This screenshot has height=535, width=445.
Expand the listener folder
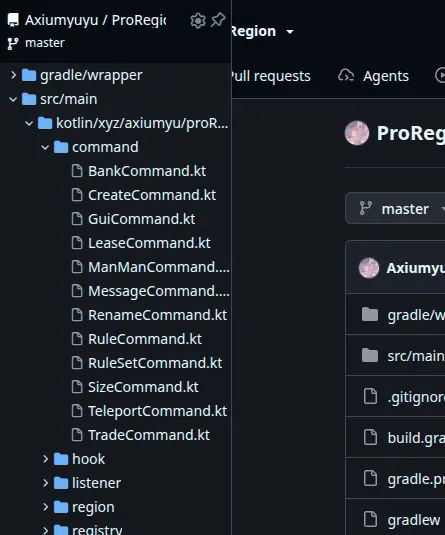coord(45,483)
